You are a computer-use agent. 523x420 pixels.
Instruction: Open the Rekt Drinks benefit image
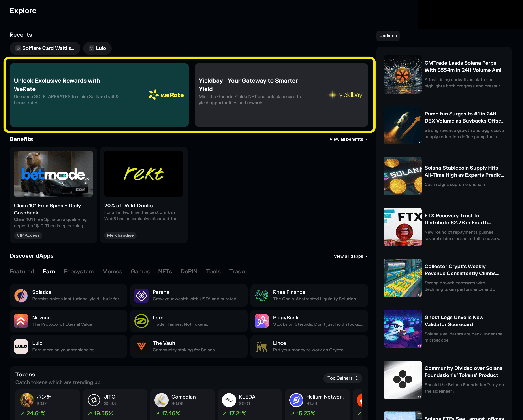[x=144, y=174]
